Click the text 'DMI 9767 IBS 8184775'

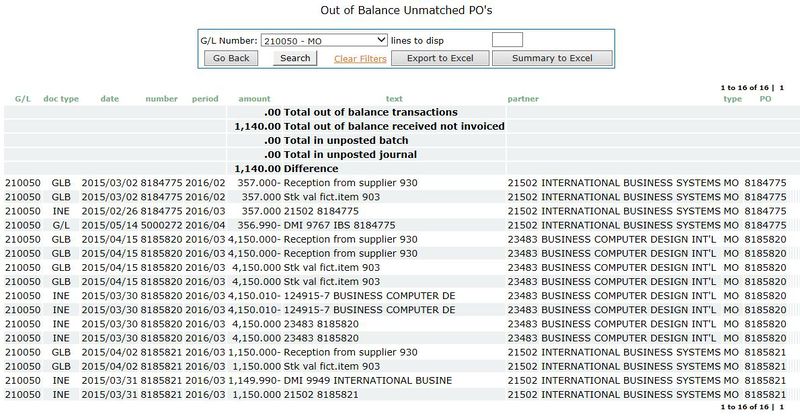[x=339, y=225]
